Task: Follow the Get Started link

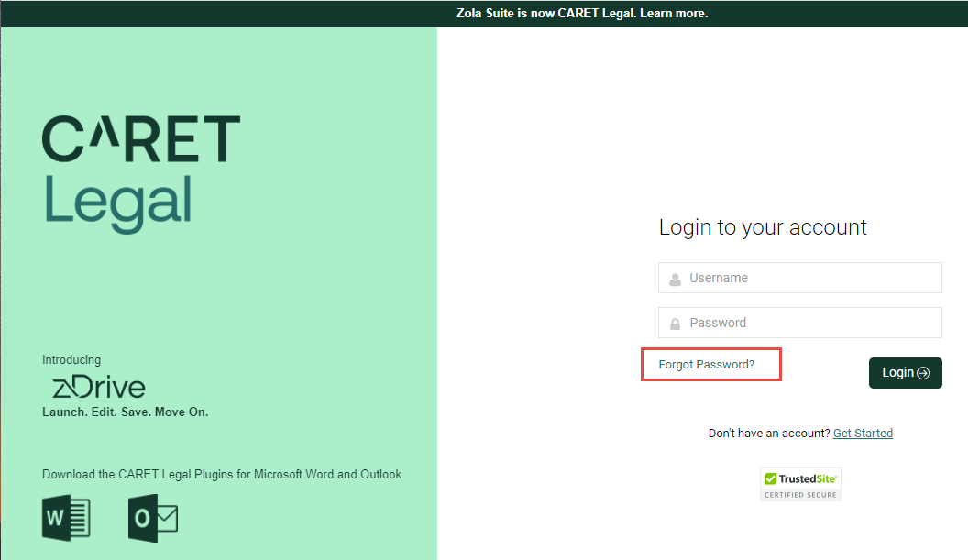Action: tap(863, 433)
